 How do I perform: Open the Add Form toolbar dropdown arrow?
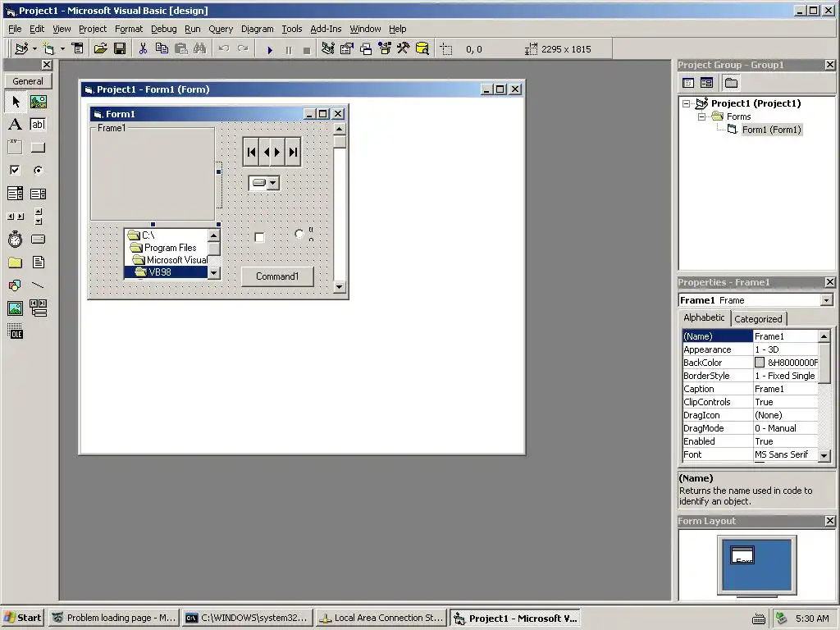tap(62, 49)
